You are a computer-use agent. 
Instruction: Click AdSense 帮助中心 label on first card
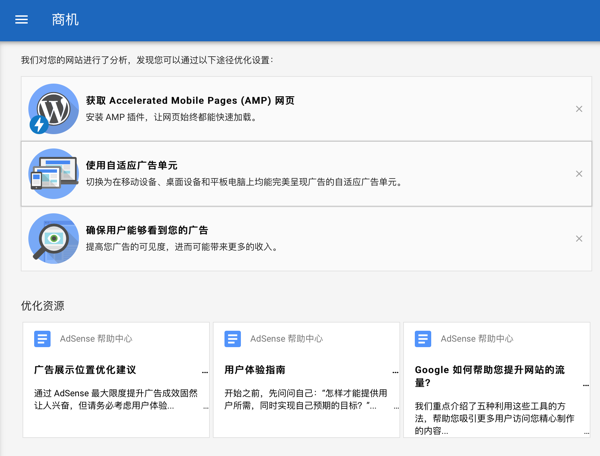(96, 339)
